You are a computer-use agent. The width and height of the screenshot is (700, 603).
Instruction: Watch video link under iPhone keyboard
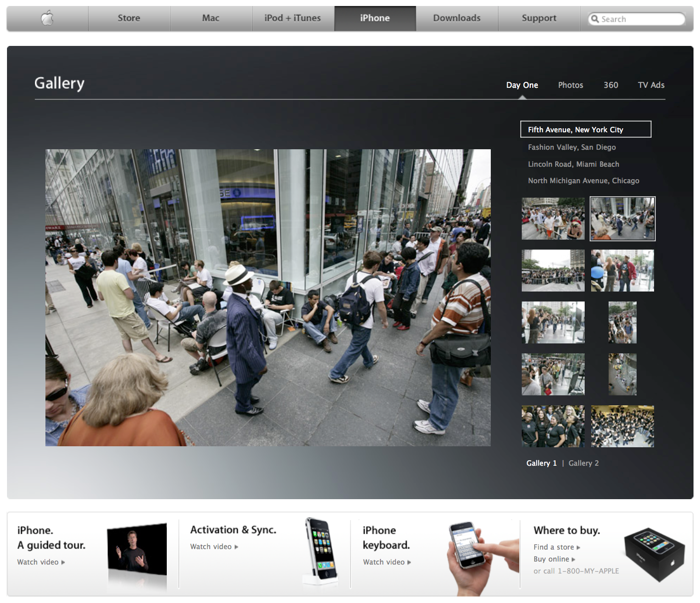(387, 562)
